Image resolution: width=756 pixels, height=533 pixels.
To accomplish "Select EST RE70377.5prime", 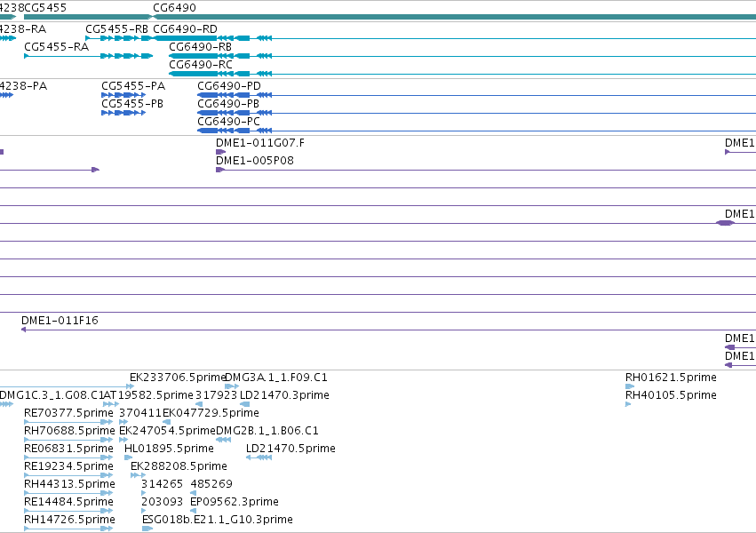I will pyautogui.click(x=68, y=422).
